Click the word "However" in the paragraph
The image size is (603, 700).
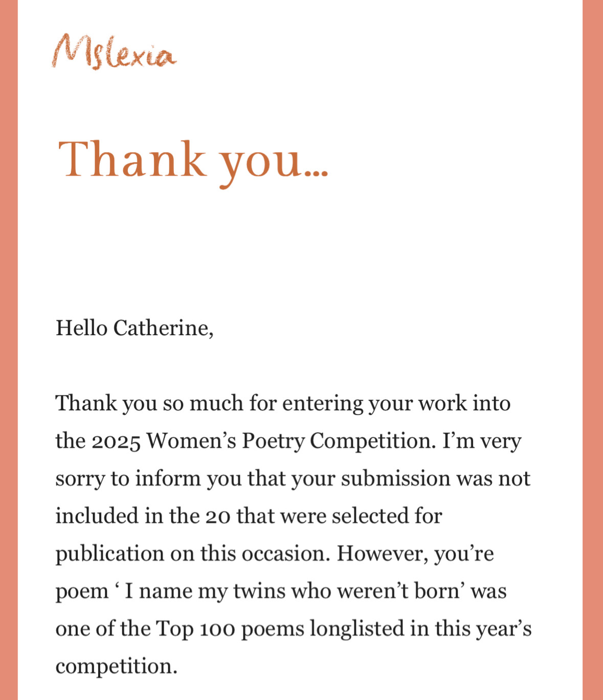[x=382, y=554]
